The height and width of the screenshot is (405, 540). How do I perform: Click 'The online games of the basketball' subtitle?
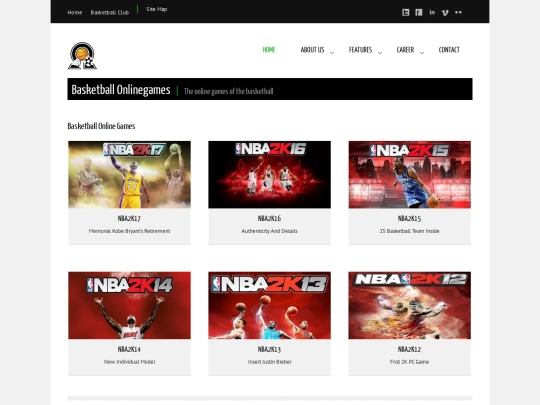click(x=229, y=91)
